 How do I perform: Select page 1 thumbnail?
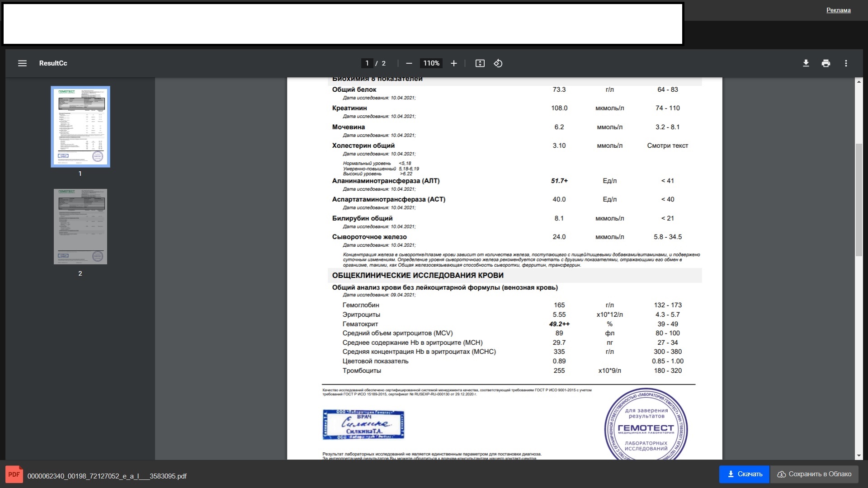coord(80,127)
